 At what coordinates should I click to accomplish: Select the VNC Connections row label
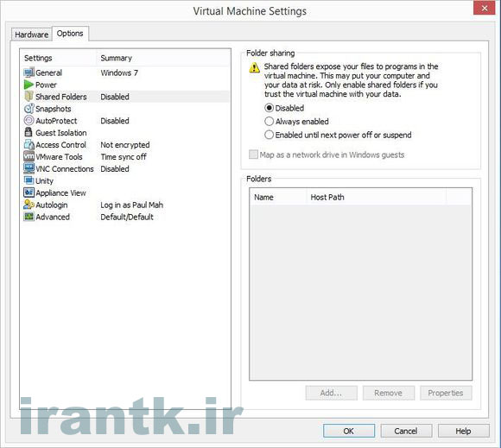65,169
